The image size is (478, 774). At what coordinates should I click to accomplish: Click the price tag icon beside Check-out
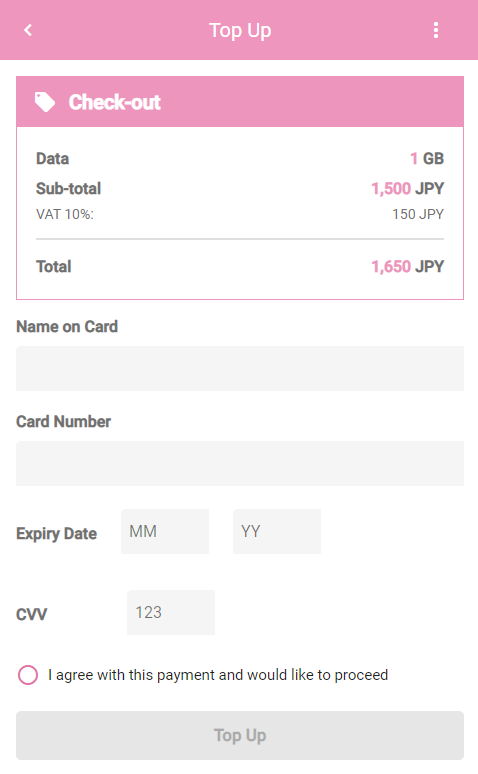(45, 102)
